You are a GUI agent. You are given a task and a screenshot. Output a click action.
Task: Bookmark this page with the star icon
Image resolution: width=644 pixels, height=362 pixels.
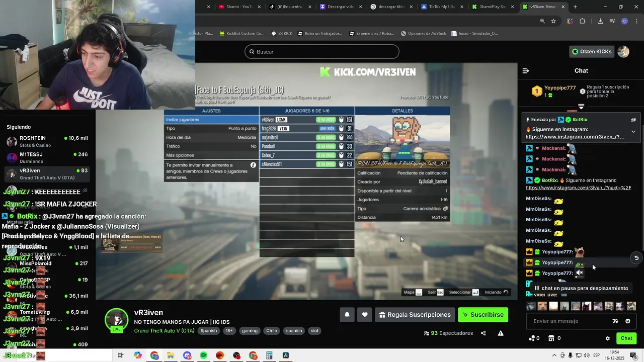pyautogui.click(x=553, y=21)
